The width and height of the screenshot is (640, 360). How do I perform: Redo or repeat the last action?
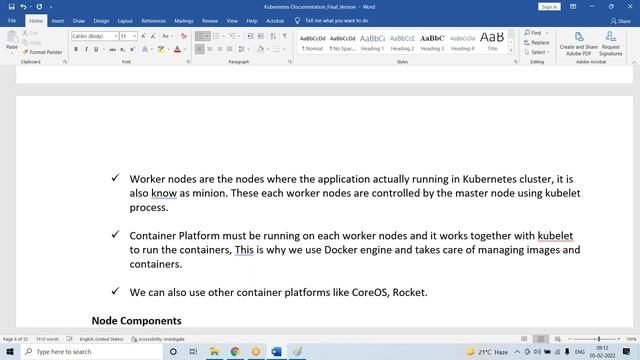pyautogui.click(x=39, y=7)
